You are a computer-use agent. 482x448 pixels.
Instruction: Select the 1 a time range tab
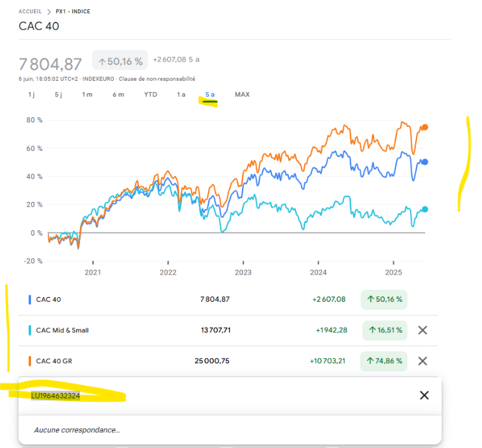[x=181, y=95]
